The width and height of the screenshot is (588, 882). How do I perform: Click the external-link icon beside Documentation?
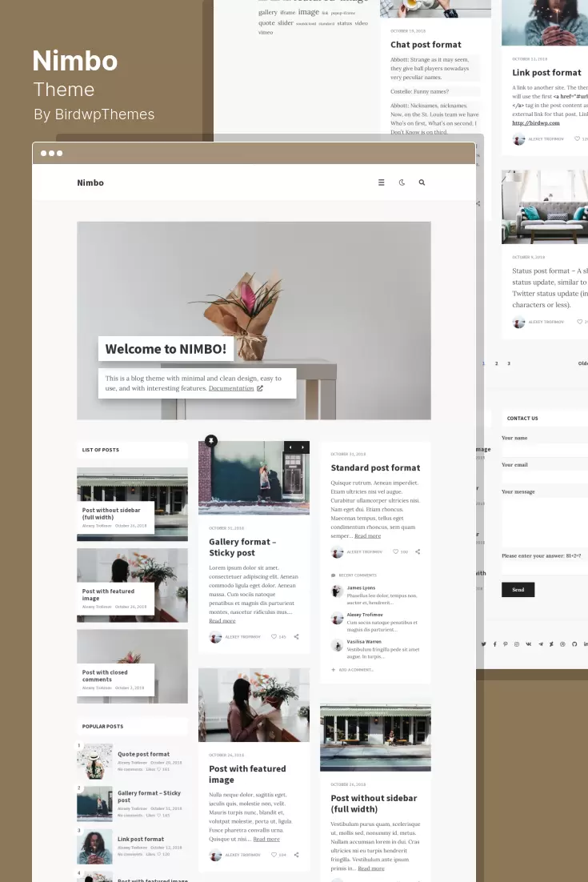tap(260, 388)
